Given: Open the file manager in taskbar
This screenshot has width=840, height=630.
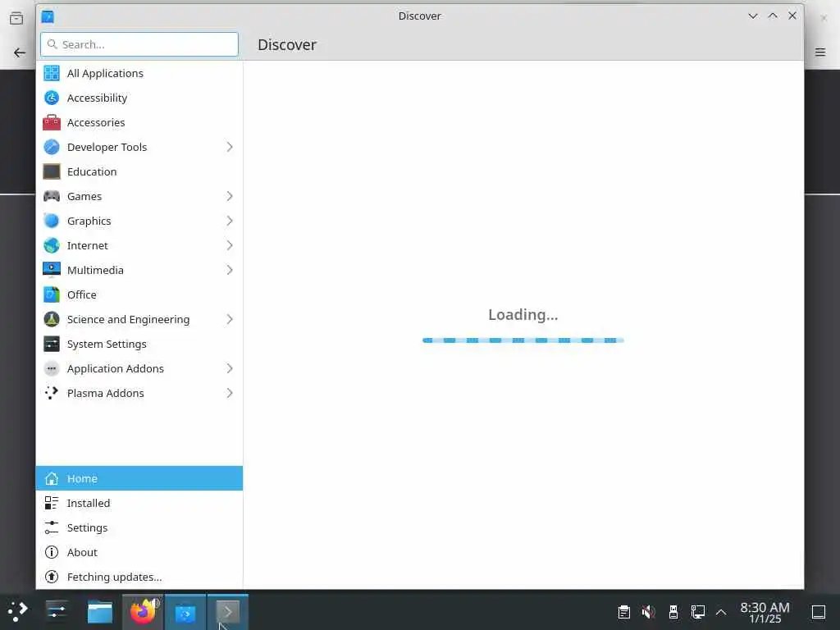Looking at the screenshot, I should tap(99, 612).
